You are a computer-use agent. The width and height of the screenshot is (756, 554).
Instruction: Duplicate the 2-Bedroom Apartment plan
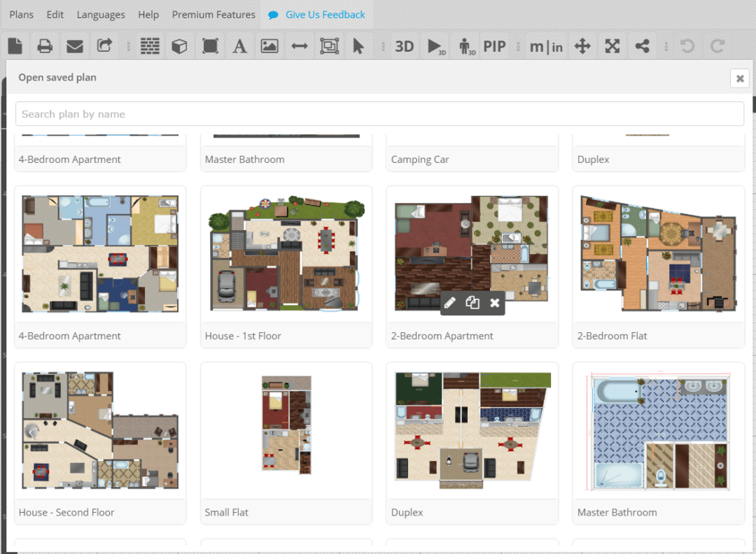tap(472, 303)
